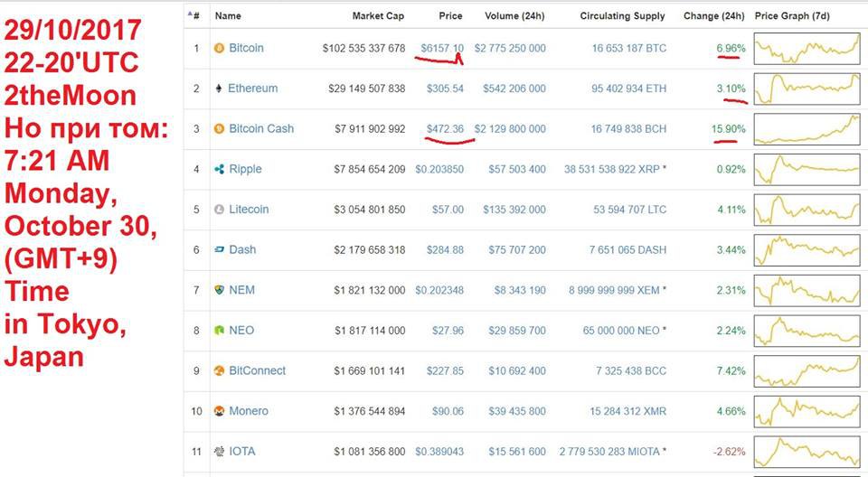Open the IOTA name link
Screen dimensions: 868x477
click(242, 452)
